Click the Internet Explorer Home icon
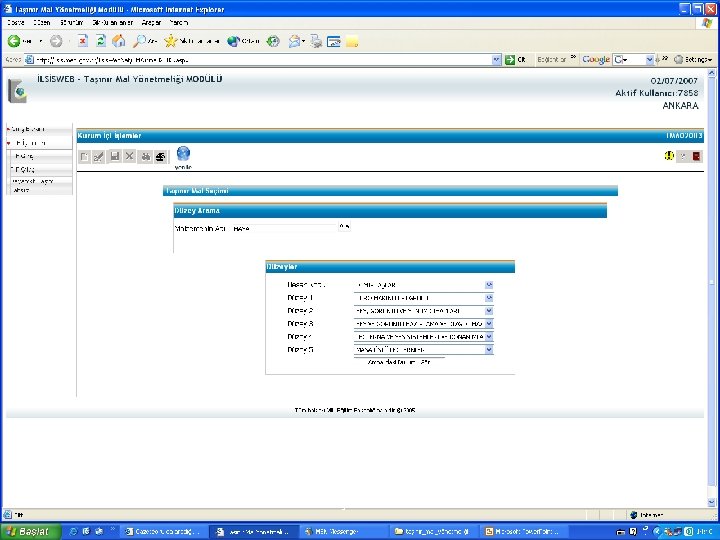Viewport: 720px width, 540px height. point(119,41)
